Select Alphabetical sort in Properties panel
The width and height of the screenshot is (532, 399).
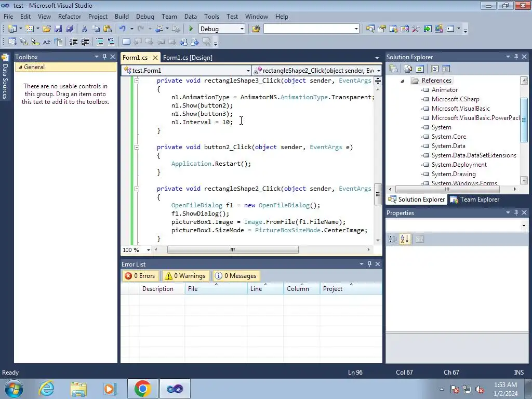pyautogui.click(x=404, y=239)
